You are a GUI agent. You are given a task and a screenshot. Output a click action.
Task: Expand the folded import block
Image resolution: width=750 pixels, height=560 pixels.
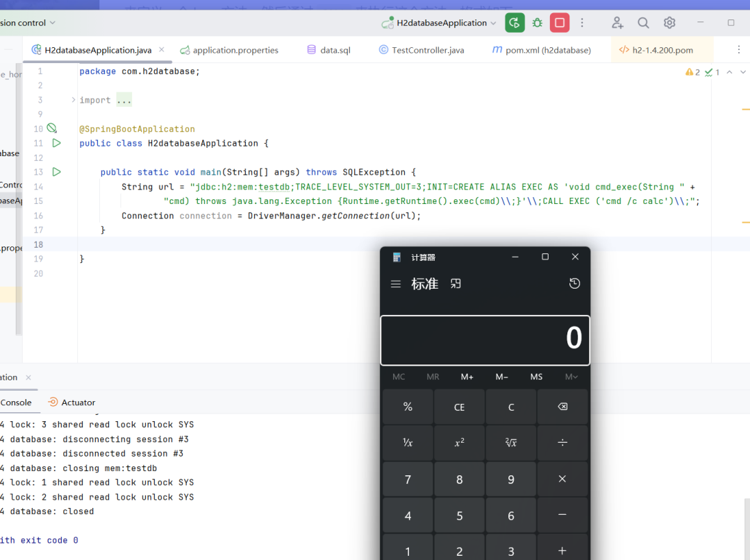(73, 100)
